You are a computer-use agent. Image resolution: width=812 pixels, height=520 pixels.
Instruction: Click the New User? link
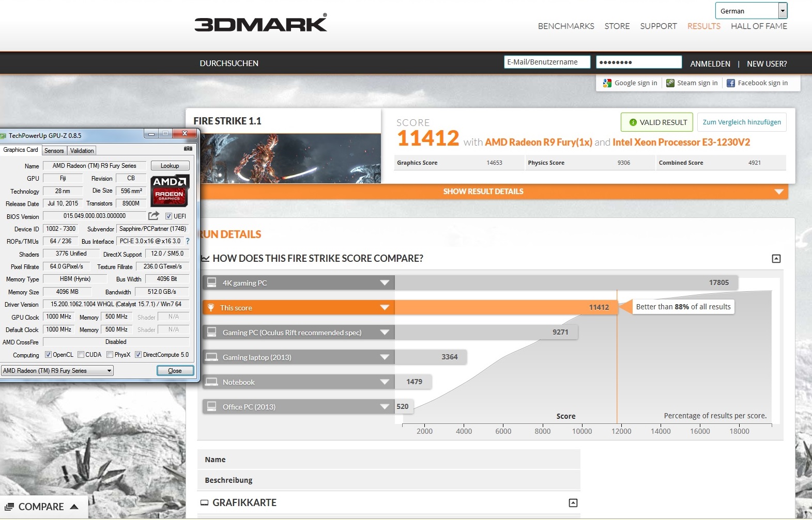coord(767,64)
